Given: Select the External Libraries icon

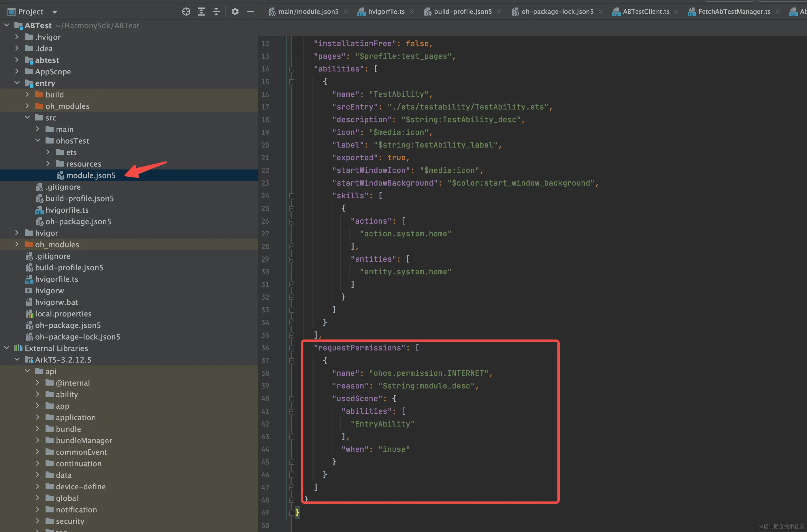Looking at the screenshot, I should (18, 348).
